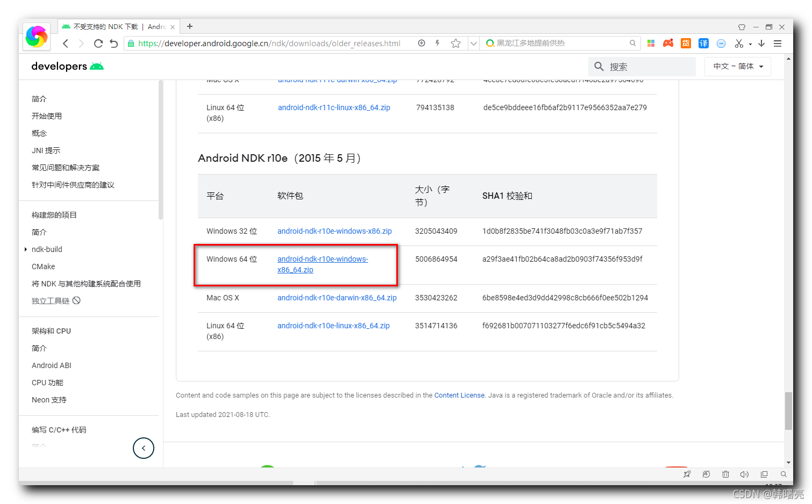Open CPU 功能 sidebar item

point(47,383)
